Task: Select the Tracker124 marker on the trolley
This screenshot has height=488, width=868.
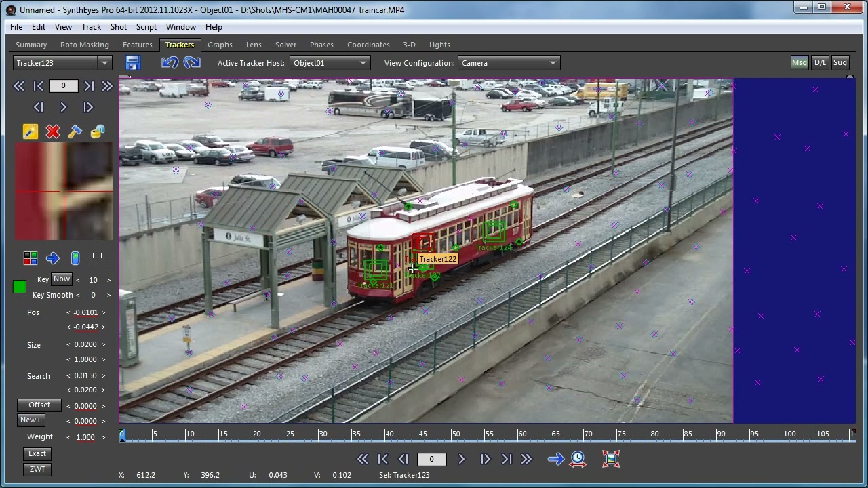Action: [494, 233]
